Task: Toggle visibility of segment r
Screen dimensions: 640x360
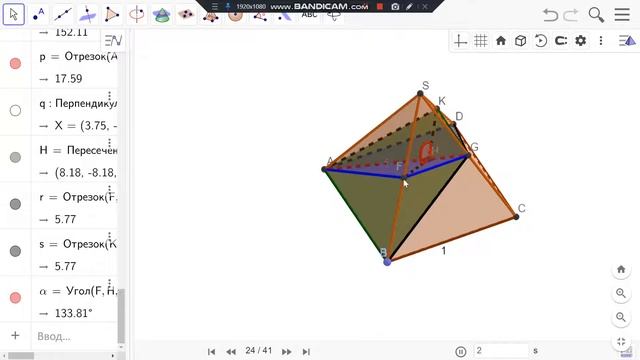Action: click(16, 204)
